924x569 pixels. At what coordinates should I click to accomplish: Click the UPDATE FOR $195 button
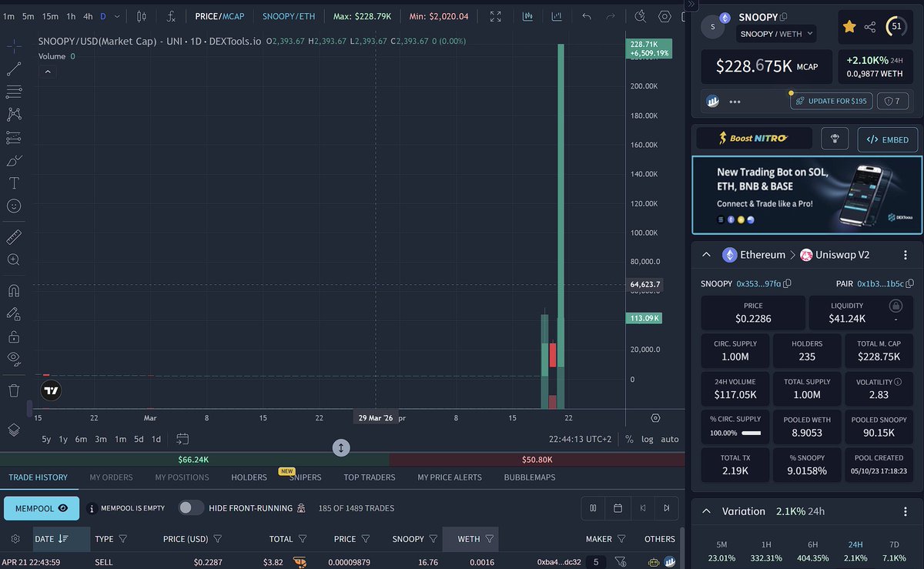tap(832, 101)
